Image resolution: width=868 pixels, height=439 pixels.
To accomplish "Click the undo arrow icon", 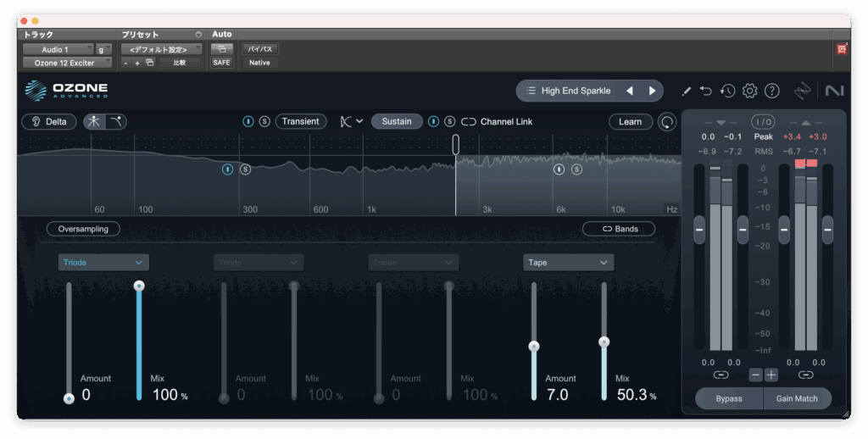I will click(705, 91).
